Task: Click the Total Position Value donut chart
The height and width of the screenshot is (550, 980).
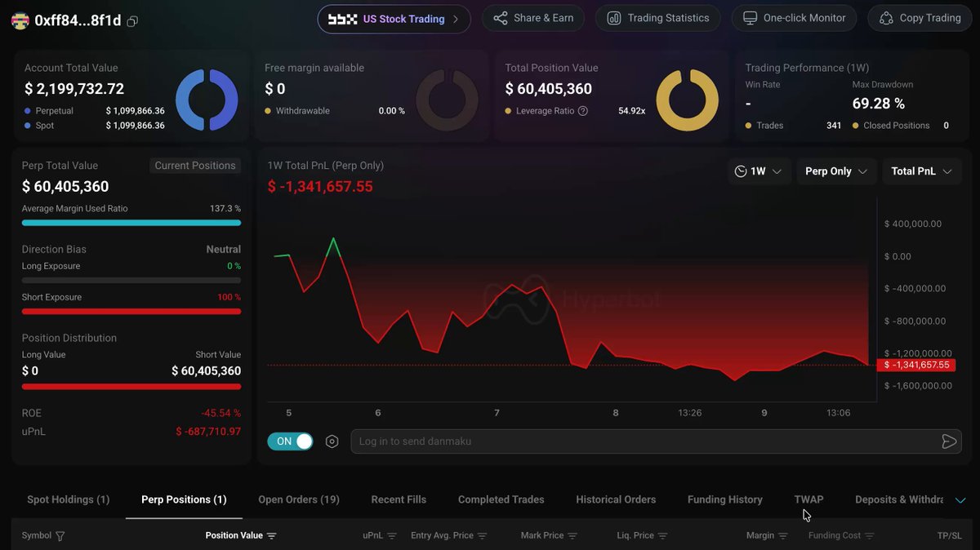Action: (688, 100)
